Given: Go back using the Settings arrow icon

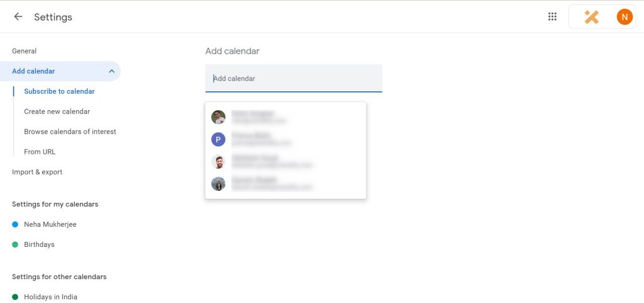Looking at the screenshot, I should [18, 16].
